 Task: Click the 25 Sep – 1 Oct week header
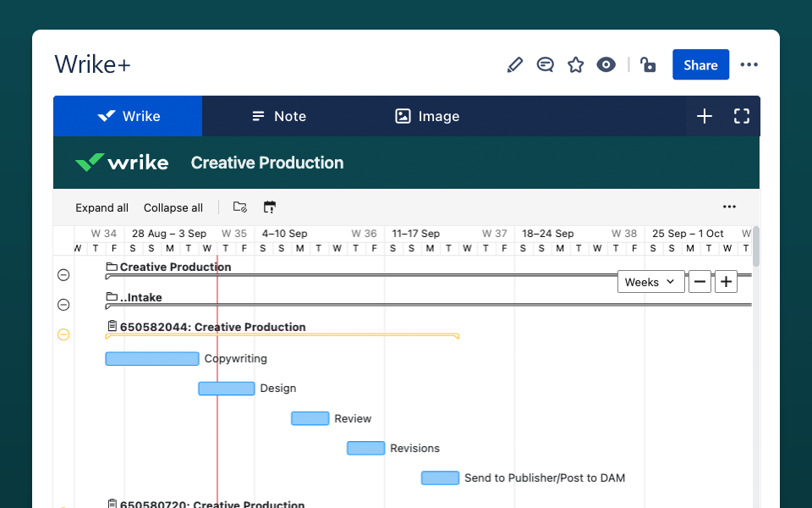(x=688, y=234)
